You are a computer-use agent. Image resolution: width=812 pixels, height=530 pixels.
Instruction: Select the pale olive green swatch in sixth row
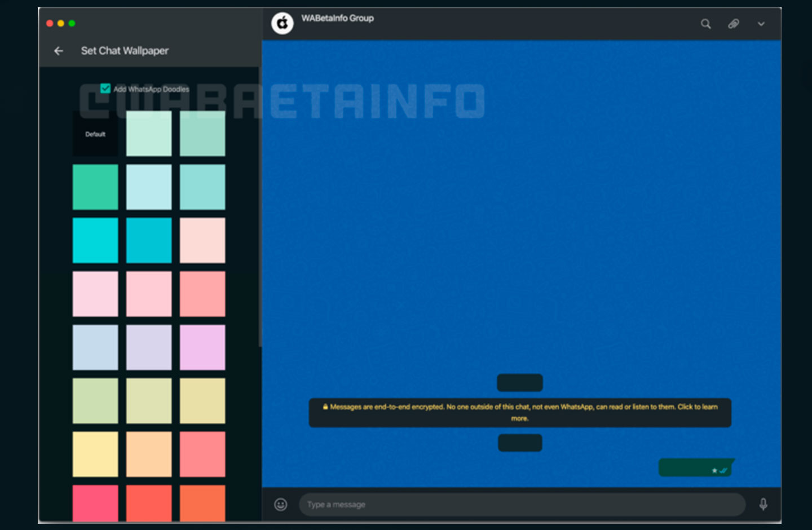[95, 401]
